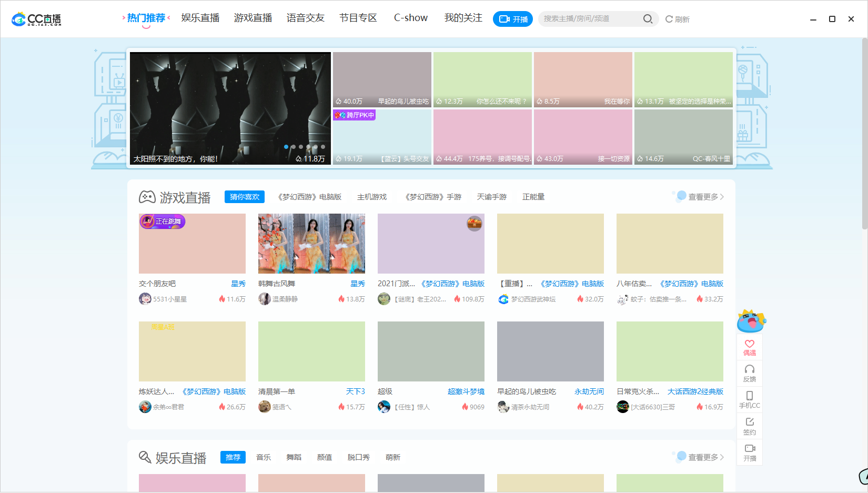Click the CC直播 logo

(36, 19)
